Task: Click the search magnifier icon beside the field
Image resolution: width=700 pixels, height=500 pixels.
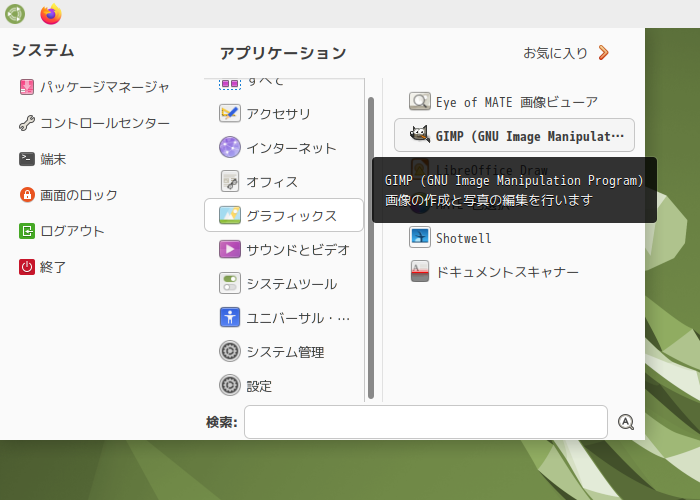Action: click(x=626, y=422)
